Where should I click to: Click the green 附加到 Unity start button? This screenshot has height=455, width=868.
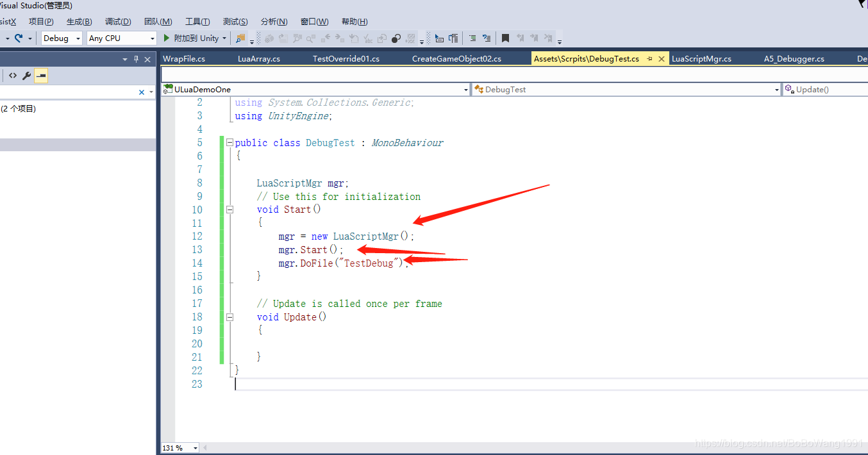point(190,38)
